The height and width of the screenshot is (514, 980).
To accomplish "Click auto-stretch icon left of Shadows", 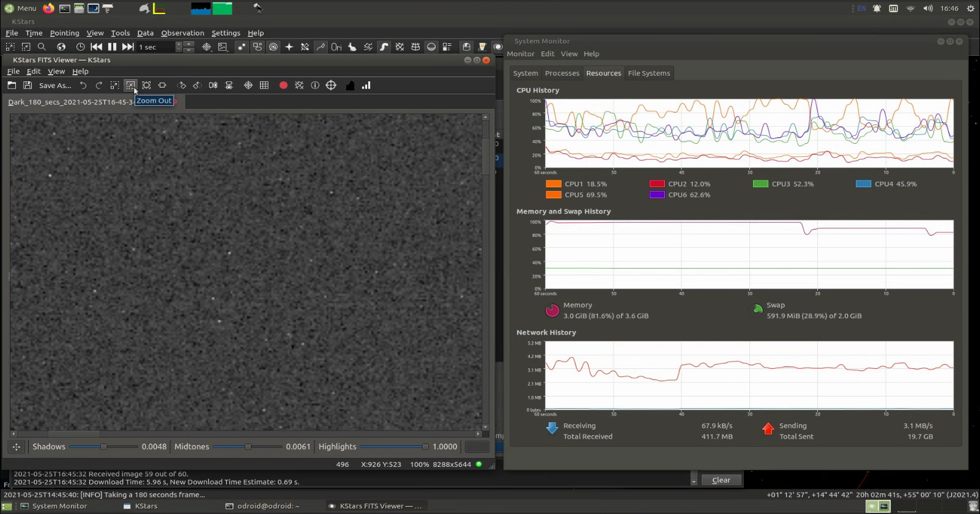I will point(17,447).
